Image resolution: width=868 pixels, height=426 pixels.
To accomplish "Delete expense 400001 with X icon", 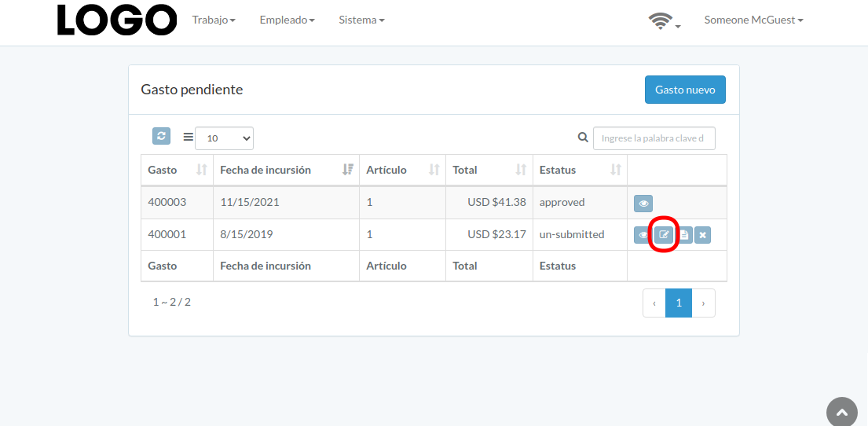I will [x=702, y=236].
